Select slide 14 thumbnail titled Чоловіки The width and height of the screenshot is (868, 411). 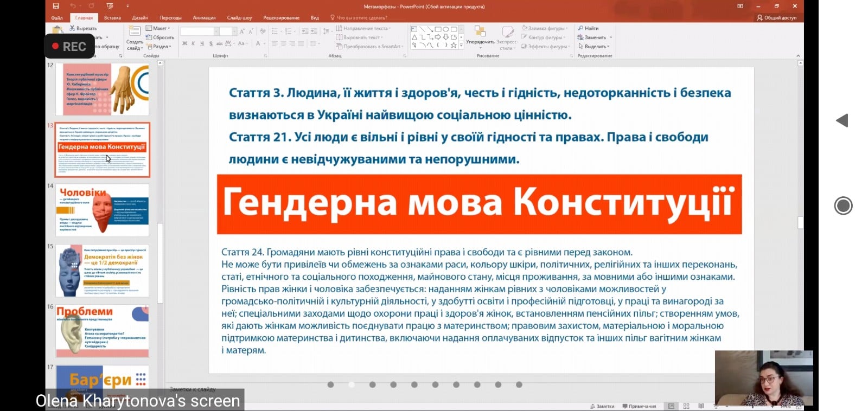(102, 210)
